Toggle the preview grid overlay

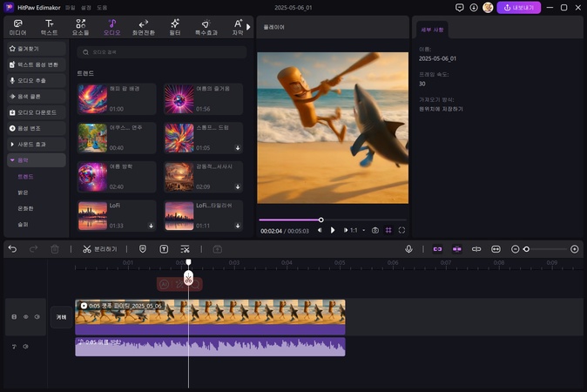pos(388,230)
